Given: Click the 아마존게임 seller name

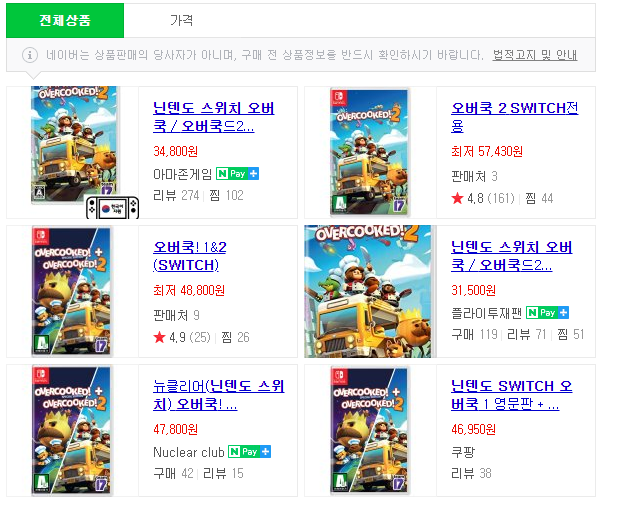Looking at the screenshot, I should point(183,174).
